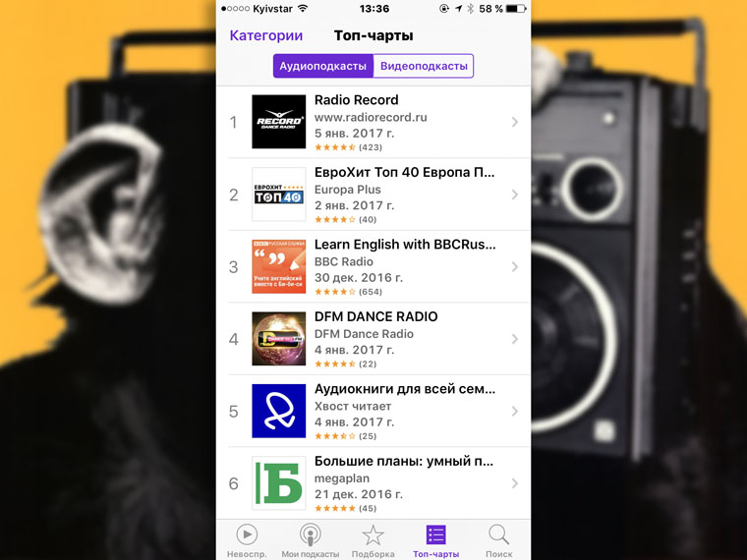This screenshot has height=560, width=747.
Task: Tap the DFM Dance Radio disco ball artwork
Action: [x=279, y=339]
